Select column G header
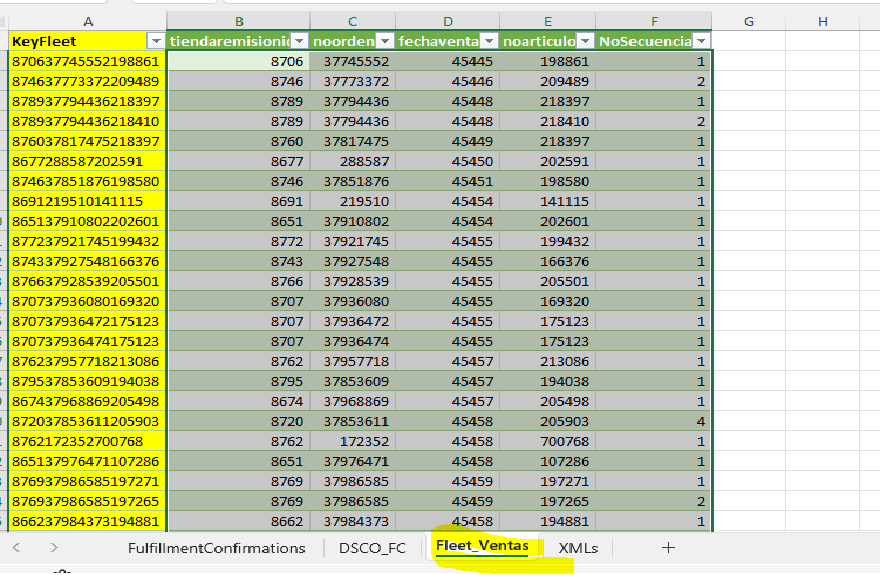This screenshot has height=575, width=881. click(748, 21)
